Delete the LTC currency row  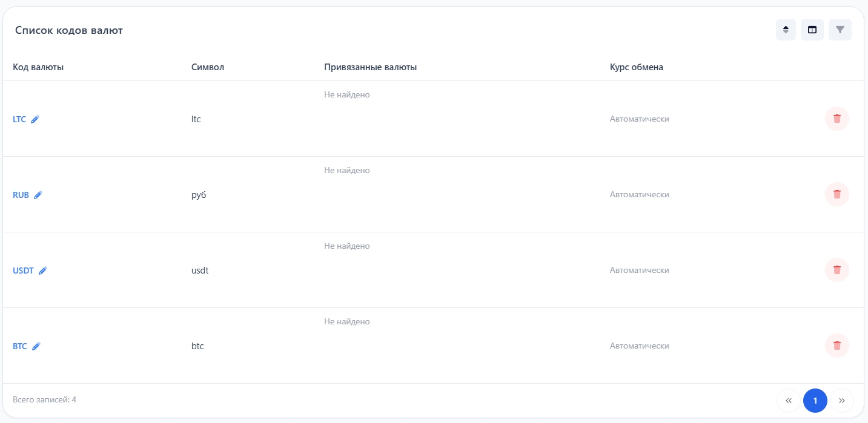[x=837, y=119]
